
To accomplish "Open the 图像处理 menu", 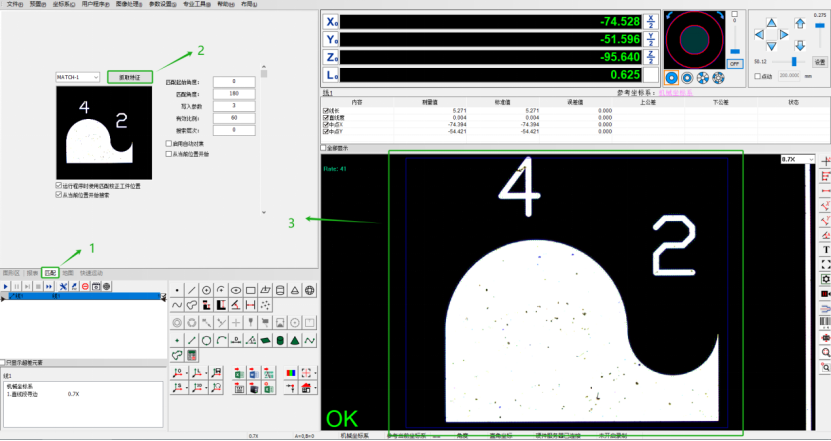I will pyautogui.click(x=128, y=4).
